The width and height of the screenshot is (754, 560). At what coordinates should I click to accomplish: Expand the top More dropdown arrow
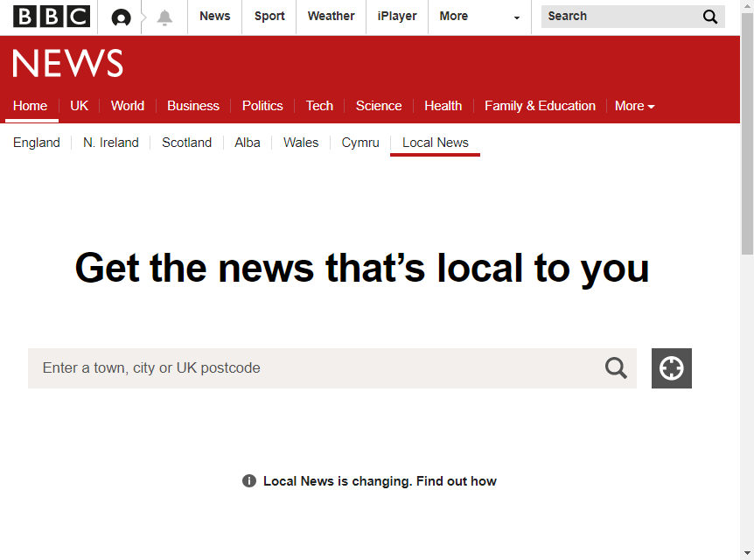coord(517,17)
